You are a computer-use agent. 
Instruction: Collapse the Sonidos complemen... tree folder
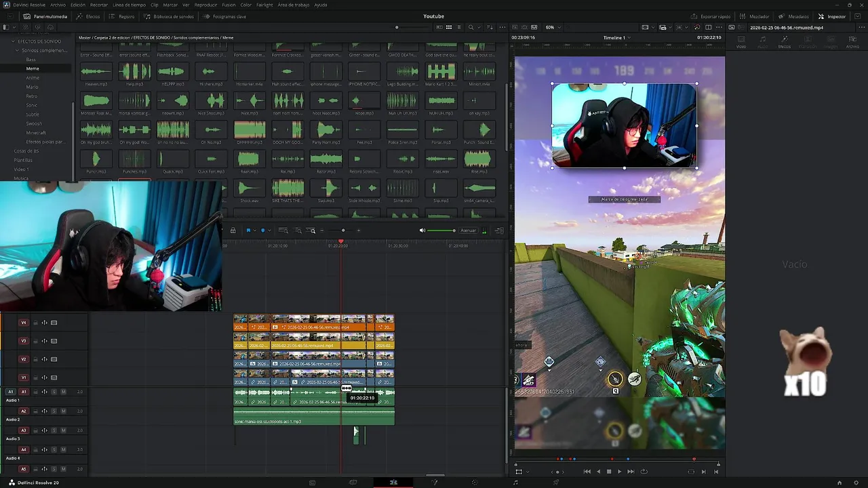(x=17, y=50)
